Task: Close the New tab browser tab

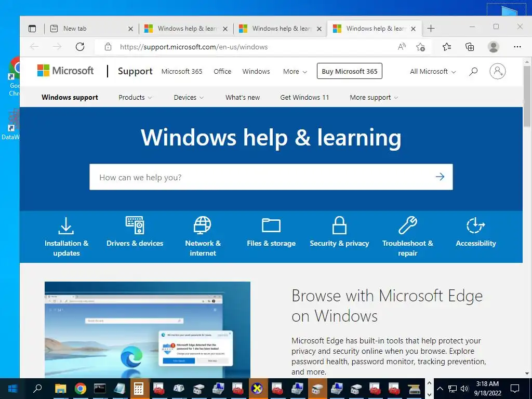Action: 130,29
